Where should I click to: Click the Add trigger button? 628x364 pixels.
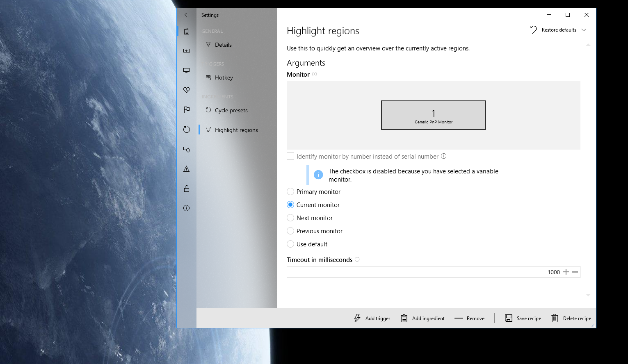[x=371, y=318]
